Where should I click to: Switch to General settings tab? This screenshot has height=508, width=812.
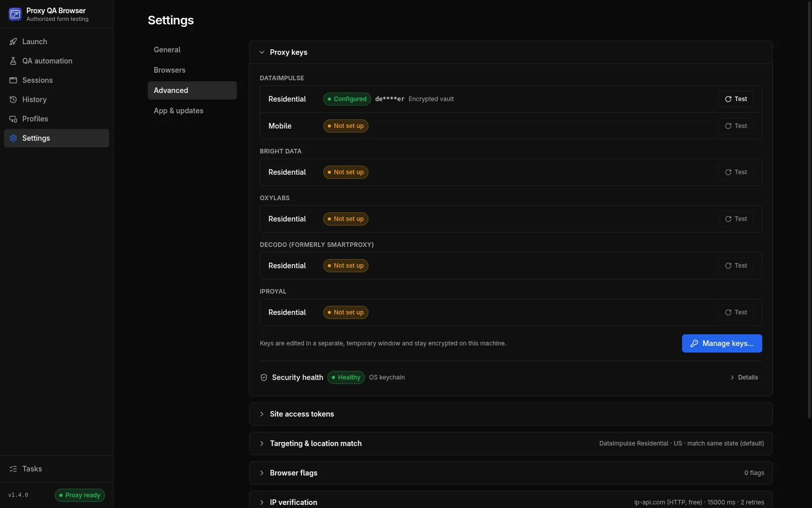(x=192, y=50)
